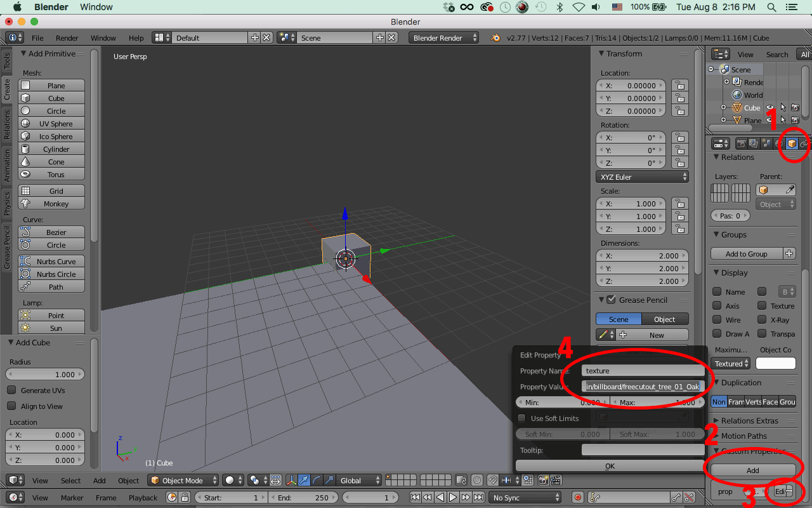Click the Radius 1.000 slider field
Screen dimensions: 812x508
point(44,374)
